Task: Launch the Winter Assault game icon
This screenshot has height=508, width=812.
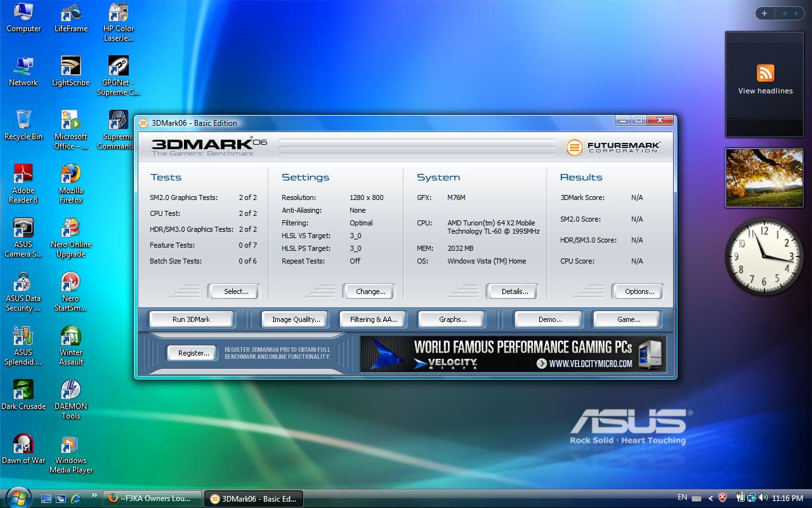Action: [x=71, y=346]
